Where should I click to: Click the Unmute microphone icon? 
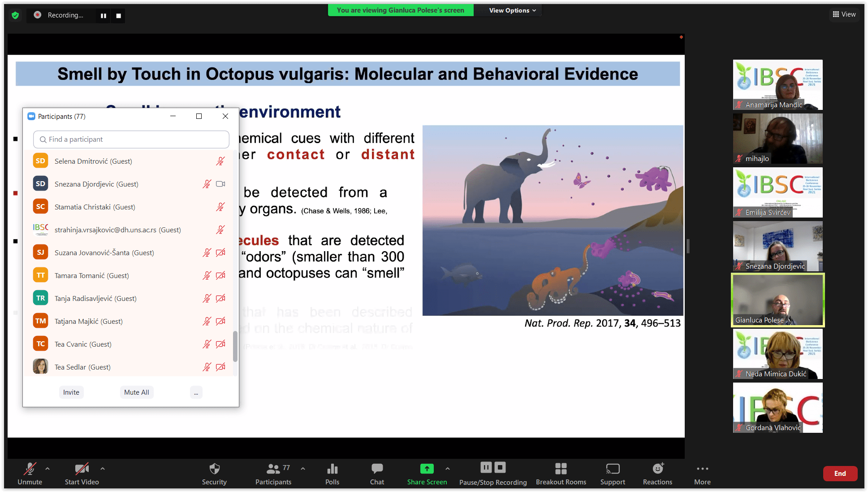(30, 469)
